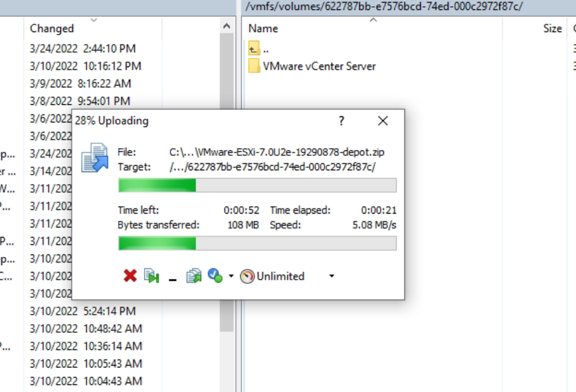The image size is (576, 392).
Task: Open the VMware vCenter Server folder
Action: [319, 66]
